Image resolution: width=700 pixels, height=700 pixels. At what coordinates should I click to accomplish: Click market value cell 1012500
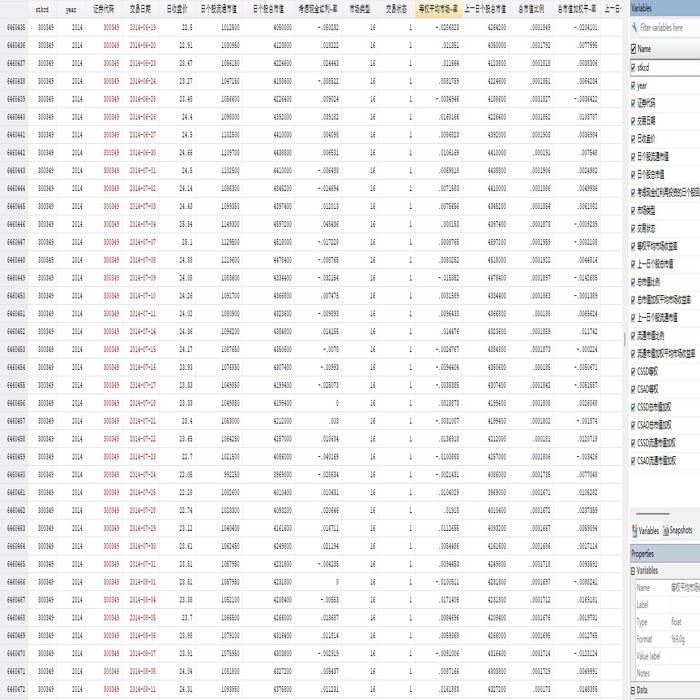[x=230, y=28]
